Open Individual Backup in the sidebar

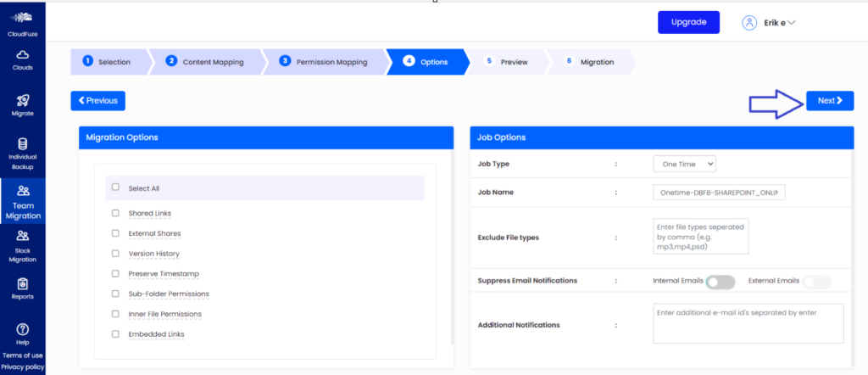tap(23, 145)
